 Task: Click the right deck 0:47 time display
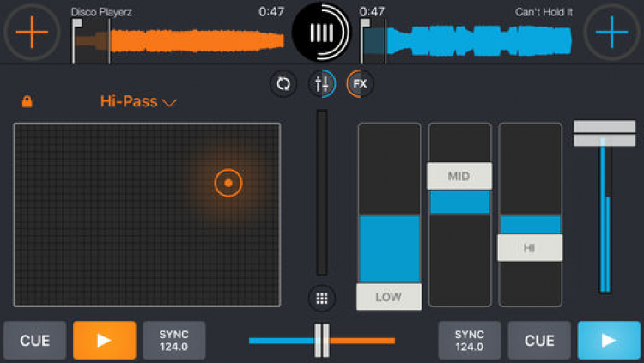[372, 11]
